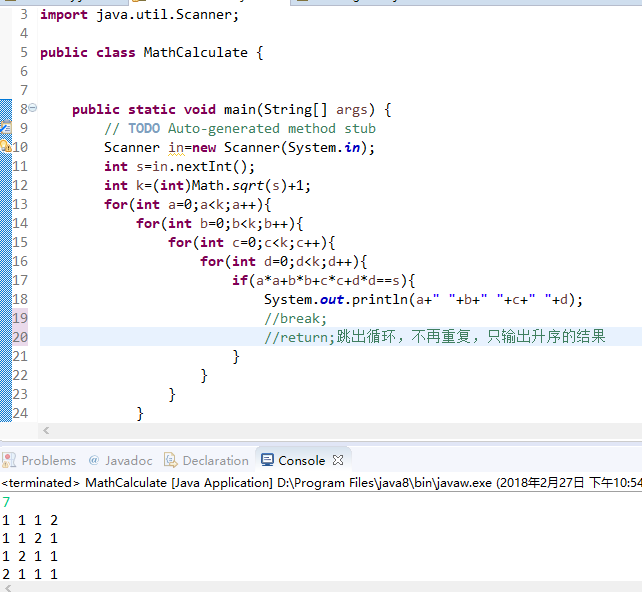Click the 'TODO' tag in the comment

(144, 129)
